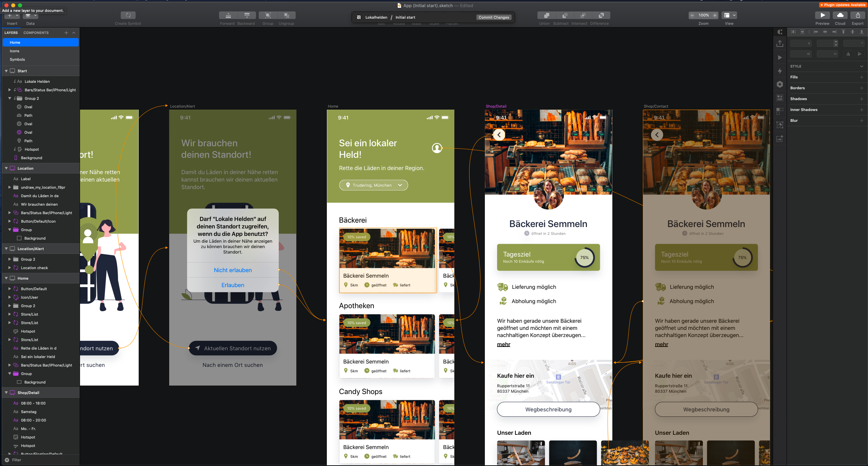Click the lightning bolt plugin icon
This screenshot has height=466, width=868.
tap(780, 71)
